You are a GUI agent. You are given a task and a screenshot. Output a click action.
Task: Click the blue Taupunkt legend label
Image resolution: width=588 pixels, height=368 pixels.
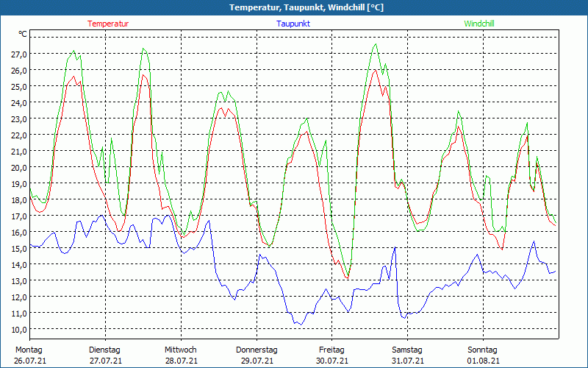coord(293,24)
